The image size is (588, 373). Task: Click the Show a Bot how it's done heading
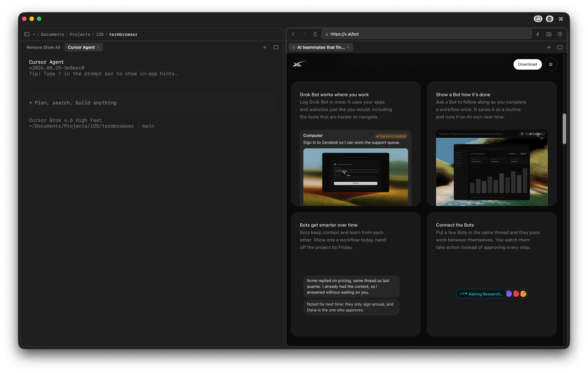463,95
